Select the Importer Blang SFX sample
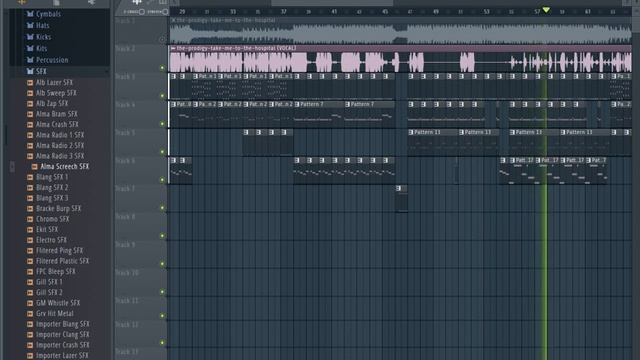The width and height of the screenshot is (640, 360). pos(62,324)
